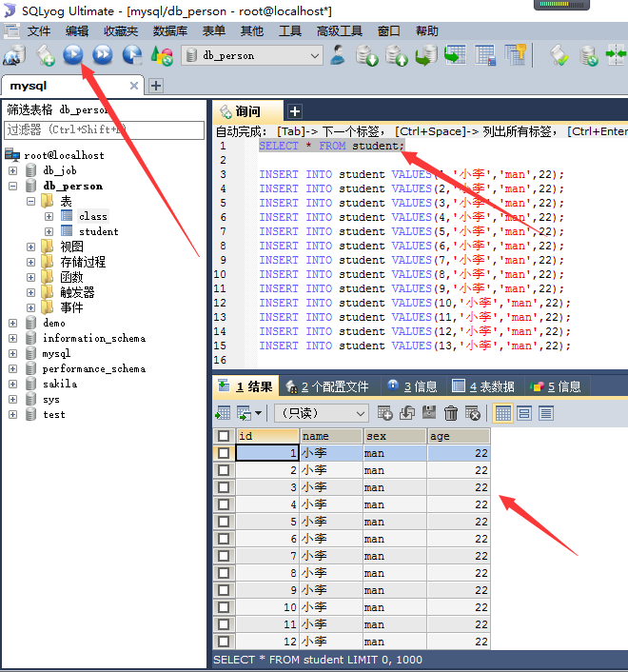Switch to the 4 表数据 tab
The height and width of the screenshot is (672, 628).
tap(482, 386)
